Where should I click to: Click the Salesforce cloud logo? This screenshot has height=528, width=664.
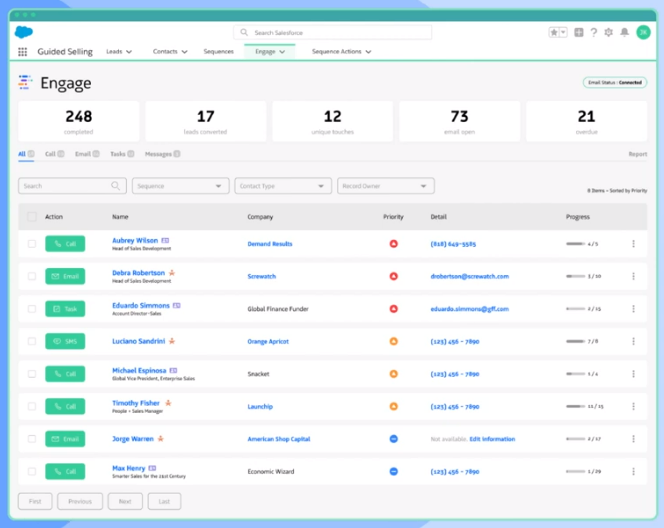click(24, 32)
